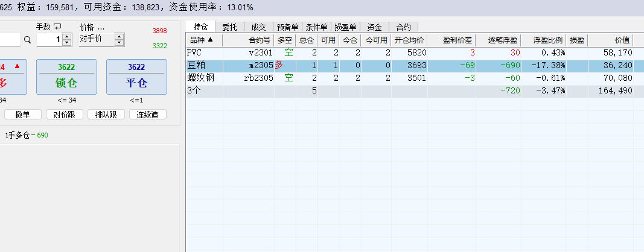This screenshot has height=252, width=644.
Task: Click the 对价跟 button
Action: [x=65, y=115]
